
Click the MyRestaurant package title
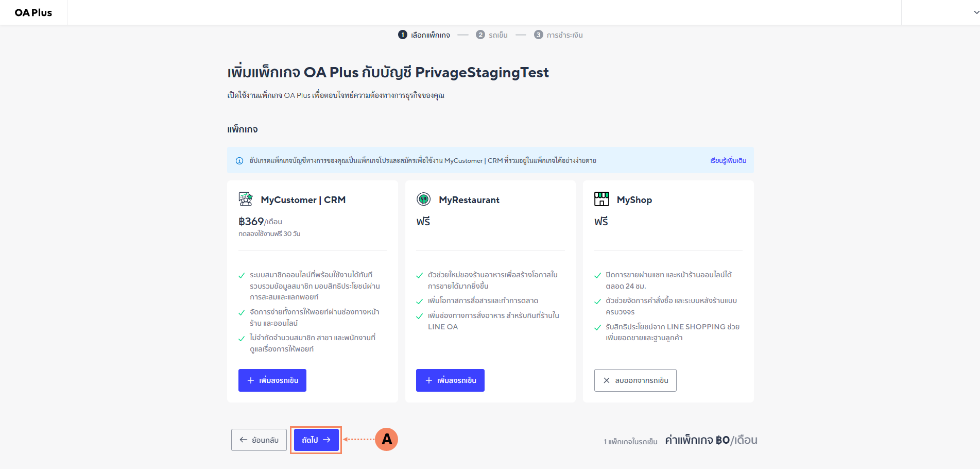pyautogui.click(x=469, y=200)
